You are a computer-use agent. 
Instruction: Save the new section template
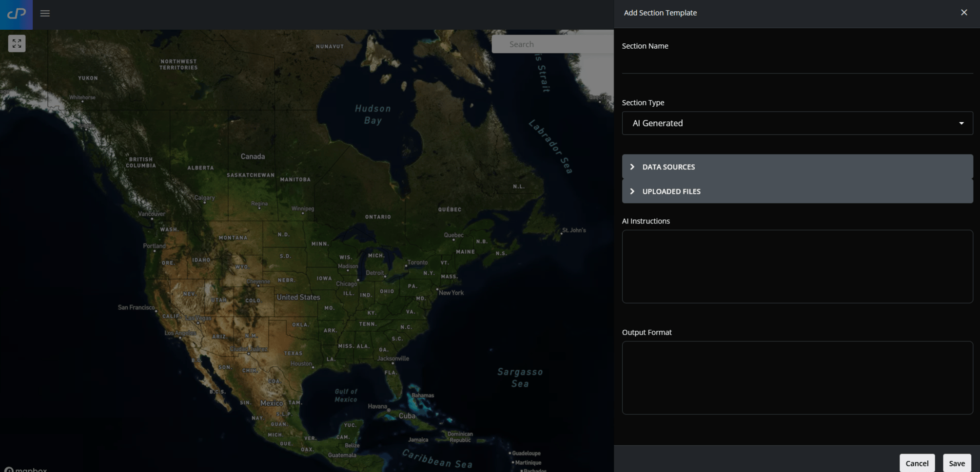[957, 463]
